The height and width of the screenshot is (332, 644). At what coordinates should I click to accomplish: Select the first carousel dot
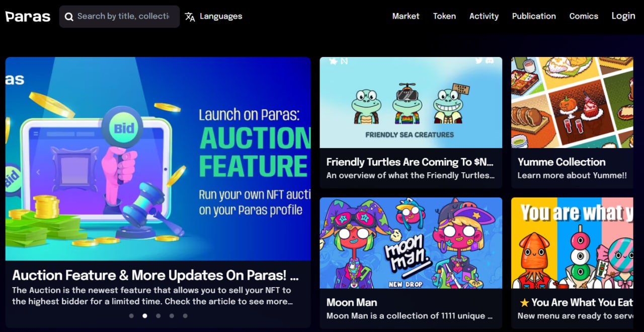(131, 316)
